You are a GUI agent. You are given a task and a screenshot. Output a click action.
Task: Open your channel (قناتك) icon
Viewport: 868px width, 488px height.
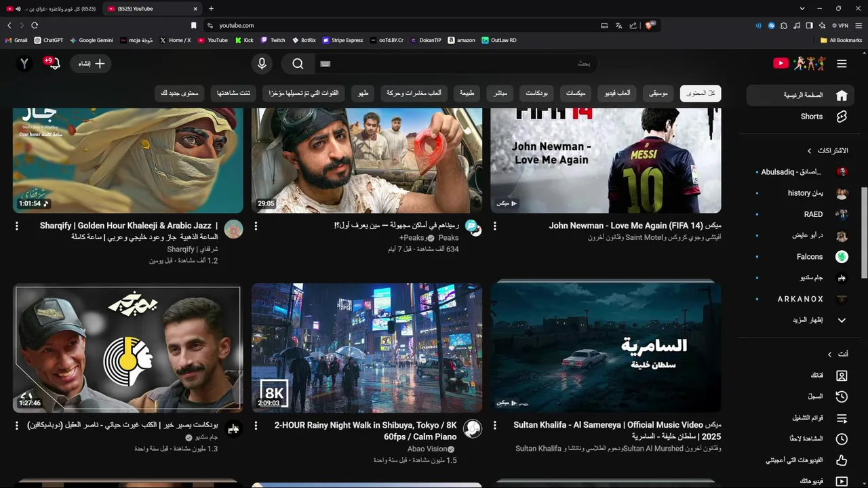(x=842, y=375)
